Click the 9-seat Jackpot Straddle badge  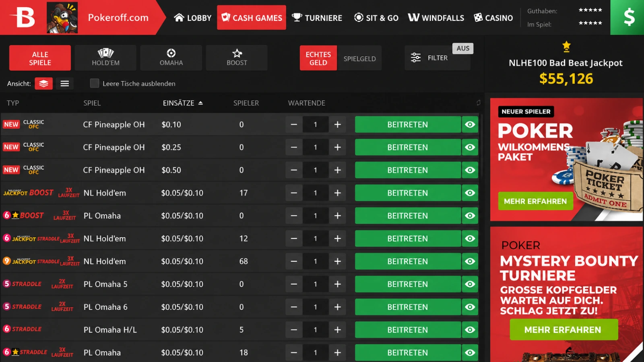pos(31,261)
